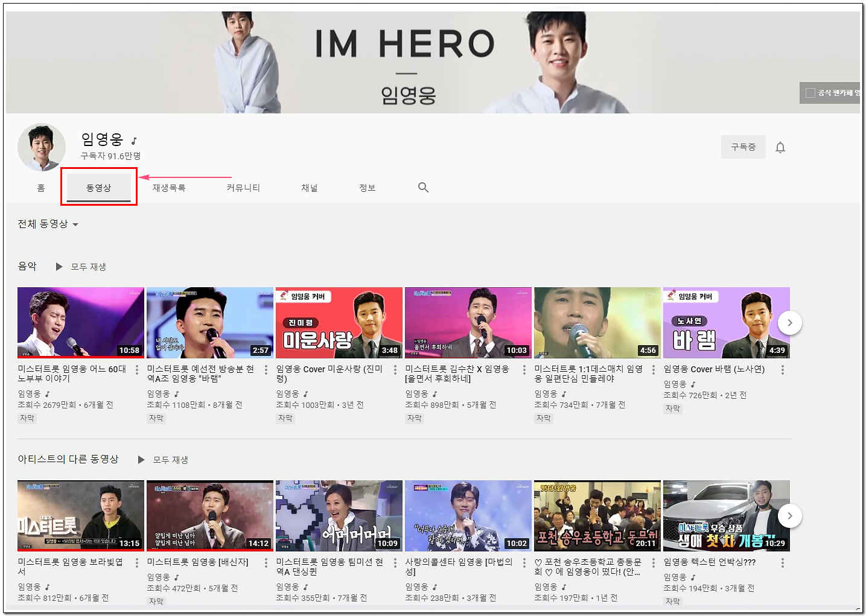
Task: Open the 정보 tab
Action: 368,188
